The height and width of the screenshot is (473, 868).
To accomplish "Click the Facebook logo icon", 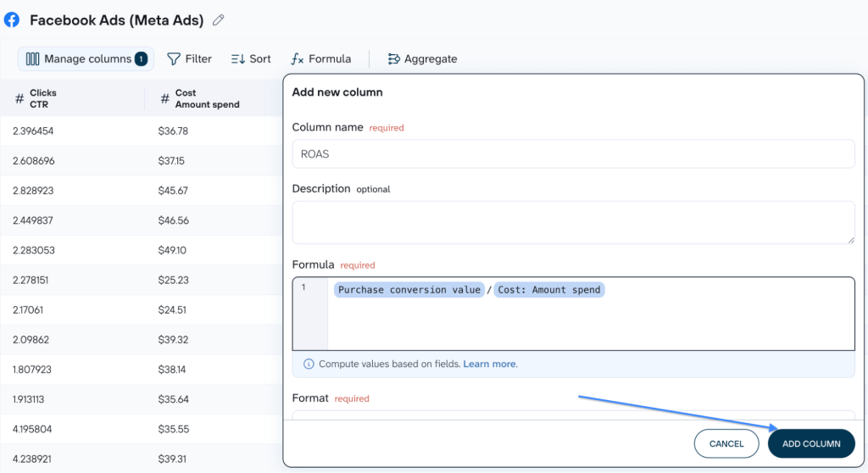I will [x=12, y=20].
